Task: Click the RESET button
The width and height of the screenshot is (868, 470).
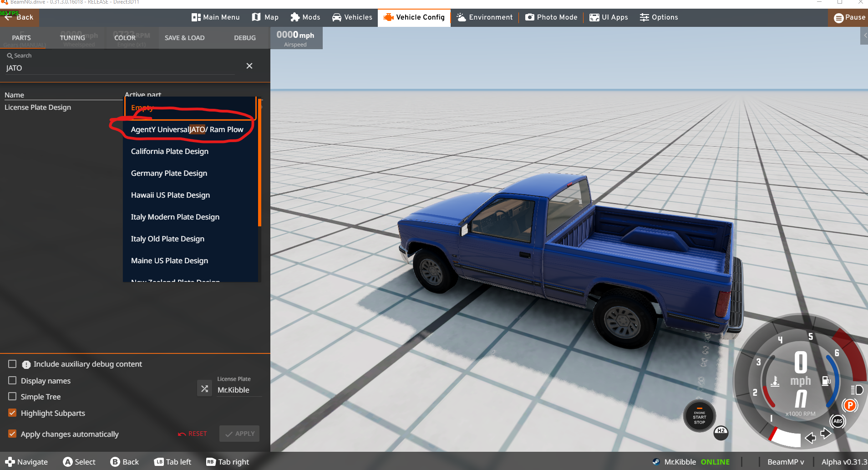Action: [x=193, y=434]
